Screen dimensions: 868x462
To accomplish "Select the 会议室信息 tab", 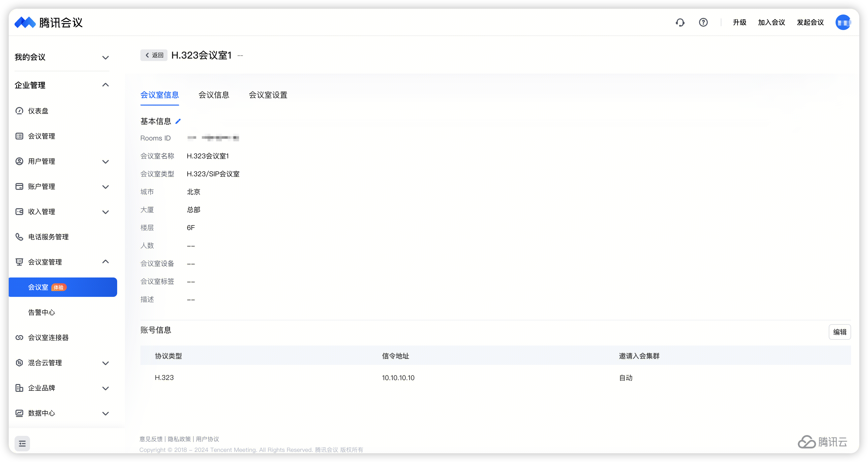I will click(x=159, y=95).
